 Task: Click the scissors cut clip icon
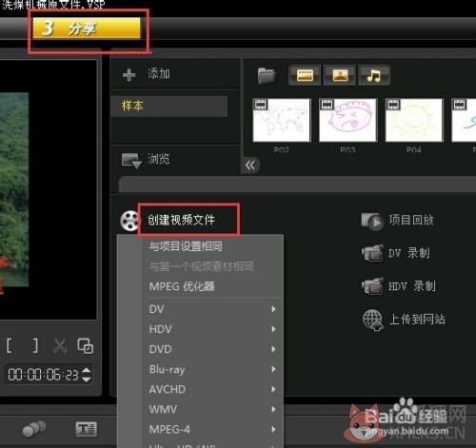60,345
